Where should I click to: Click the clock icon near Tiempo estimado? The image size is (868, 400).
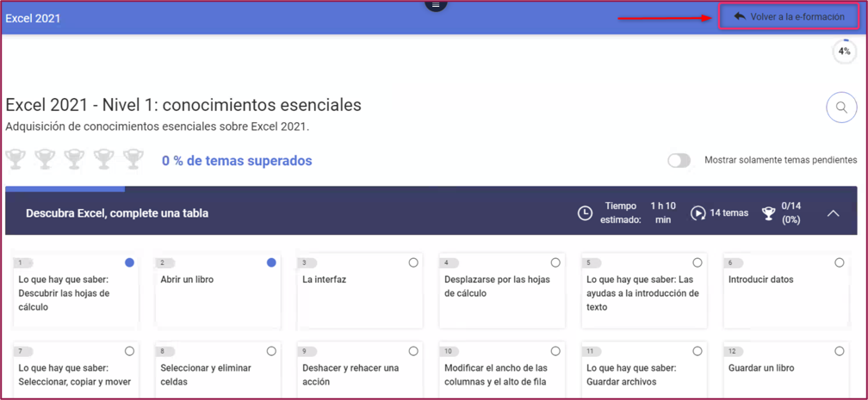click(x=585, y=213)
